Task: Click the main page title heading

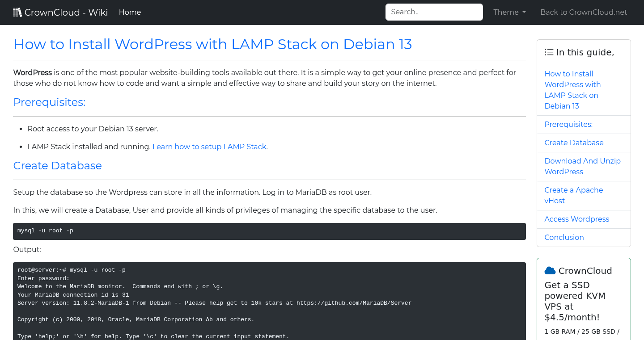Action: (213, 44)
